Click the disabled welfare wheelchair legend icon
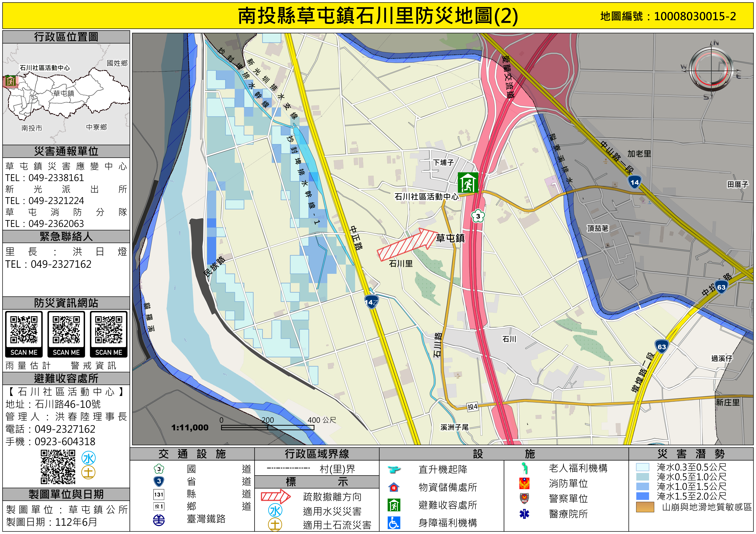Image resolution: width=756 pixels, height=534 pixels. 394,523
